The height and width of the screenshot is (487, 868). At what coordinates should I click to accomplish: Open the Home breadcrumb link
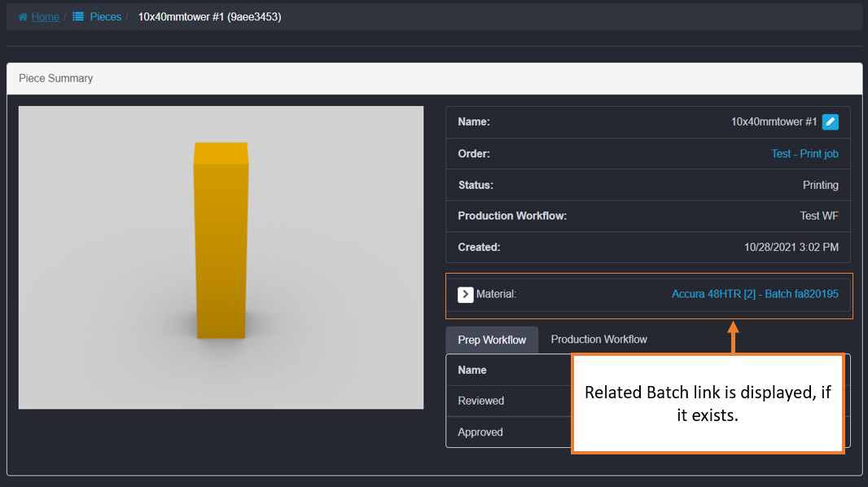click(46, 16)
